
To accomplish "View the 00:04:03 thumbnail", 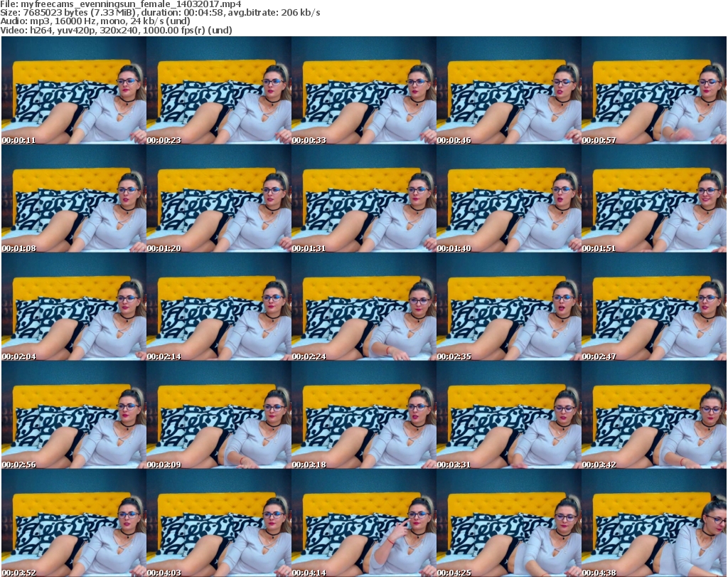I will [219, 523].
